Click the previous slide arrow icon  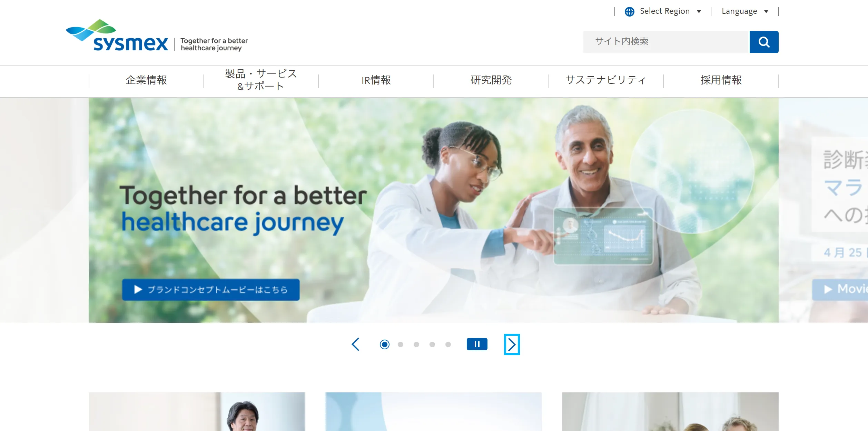[355, 344]
